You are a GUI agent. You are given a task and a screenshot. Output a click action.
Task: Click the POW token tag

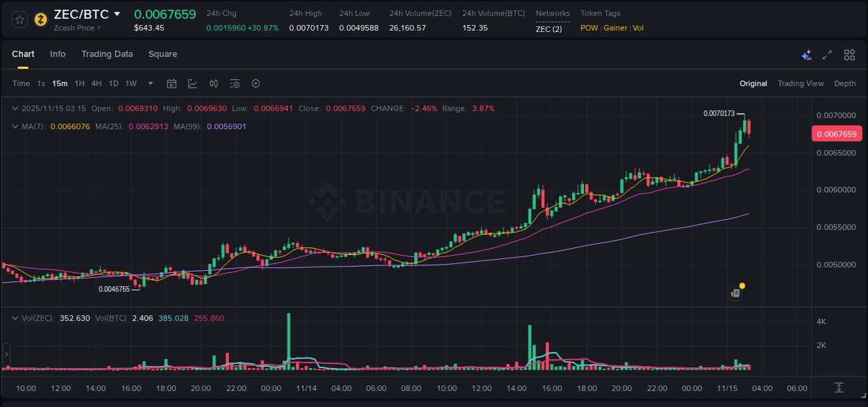[589, 28]
